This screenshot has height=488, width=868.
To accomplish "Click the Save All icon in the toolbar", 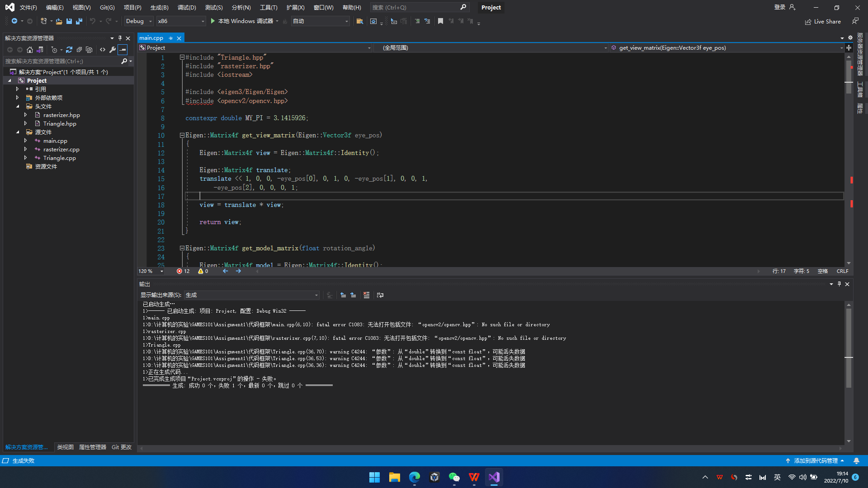I will [x=79, y=21].
